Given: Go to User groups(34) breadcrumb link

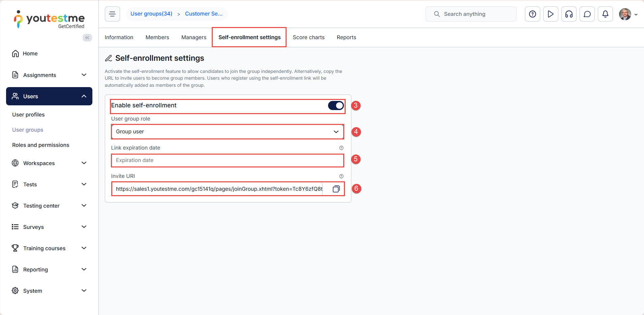Looking at the screenshot, I should pyautogui.click(x=151, y=14).
